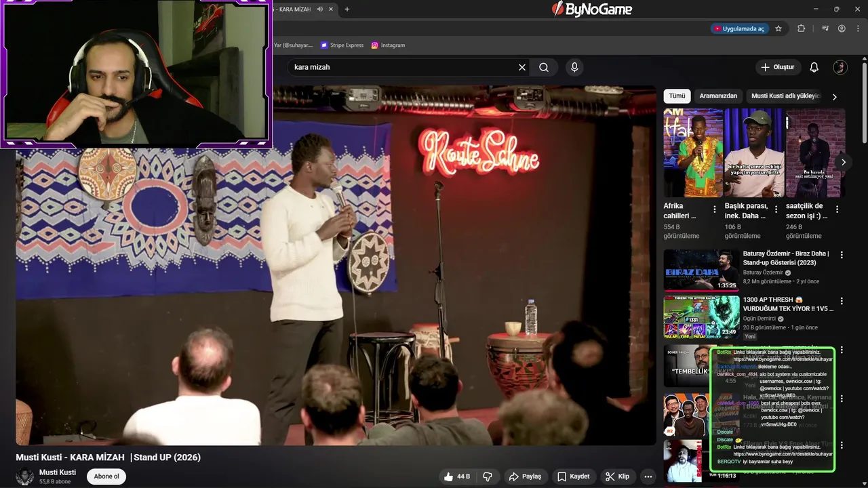Save the video with Kaydet
Screen dimensions: 868x488
point(573,476)
